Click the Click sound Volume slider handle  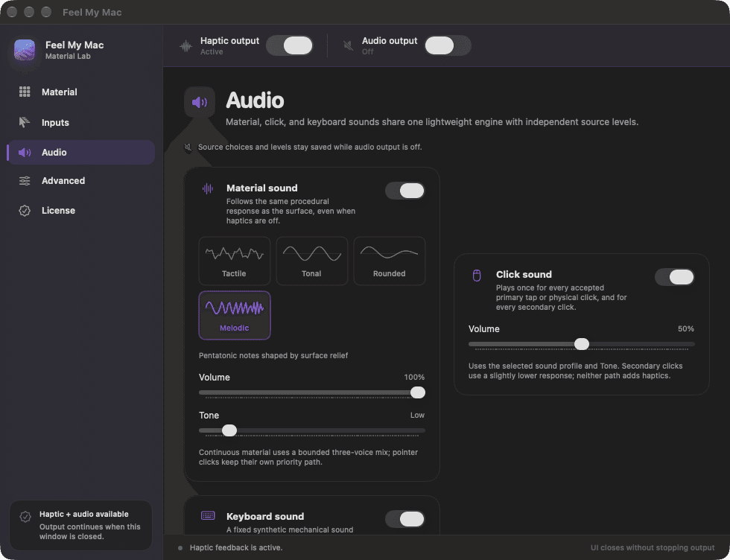582,344
